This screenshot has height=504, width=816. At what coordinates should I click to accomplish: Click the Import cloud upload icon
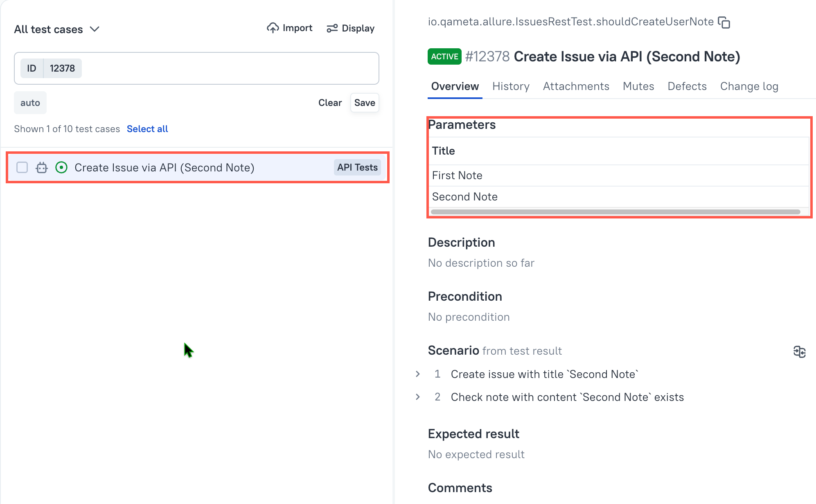(x=273, y=28)
